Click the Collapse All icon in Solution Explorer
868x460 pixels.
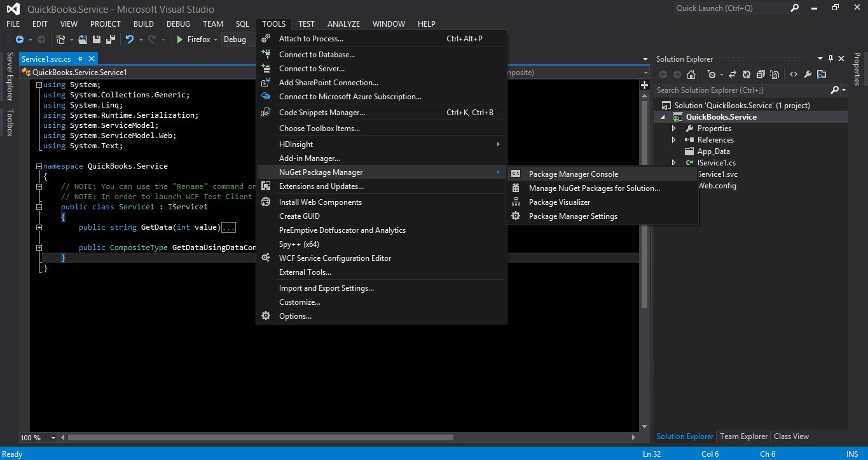761,74
